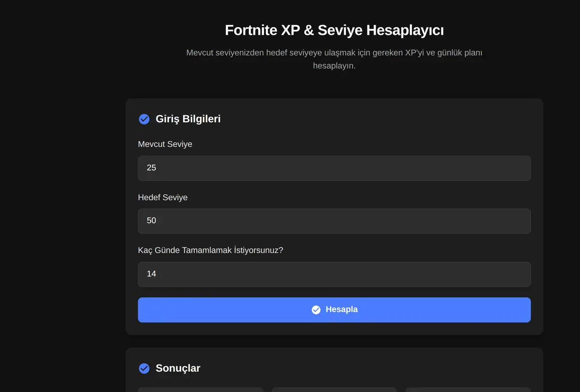Click the description paragraph under the title
Image resolution: width=580 pixels, height=392 pixels.
click(x=334, y=59)
